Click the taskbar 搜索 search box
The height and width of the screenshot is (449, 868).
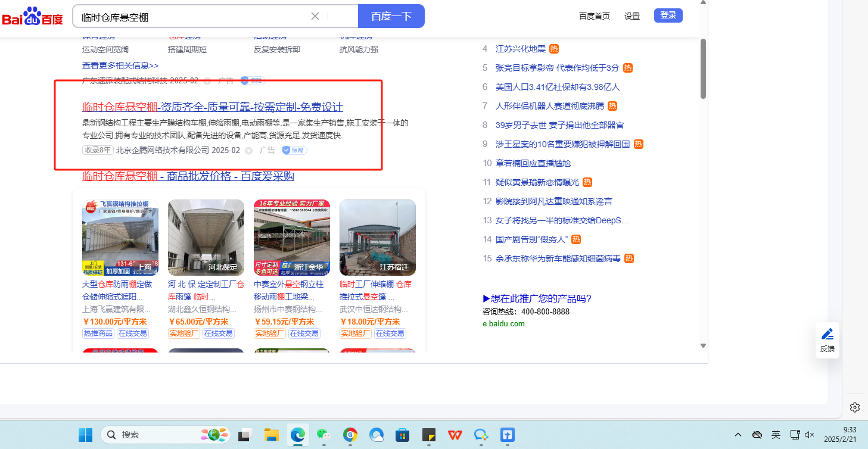166,435
